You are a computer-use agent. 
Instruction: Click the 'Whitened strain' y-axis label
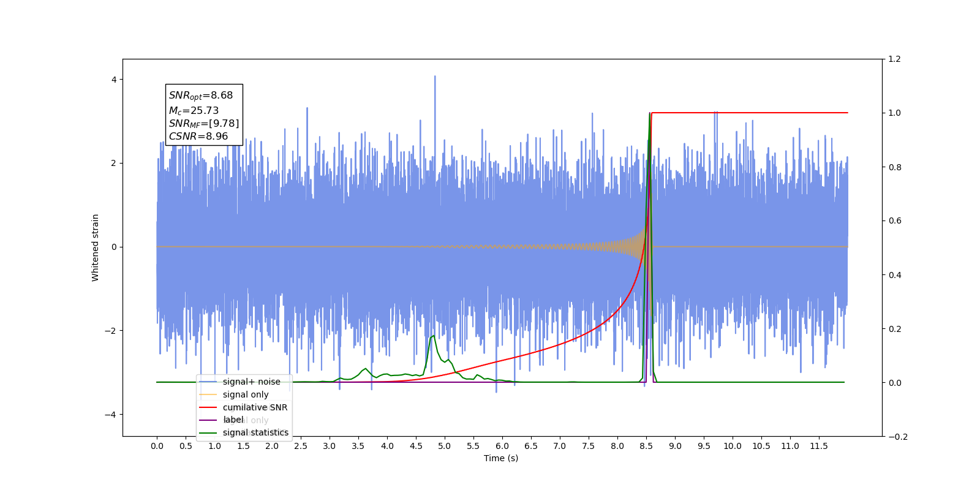96,247
